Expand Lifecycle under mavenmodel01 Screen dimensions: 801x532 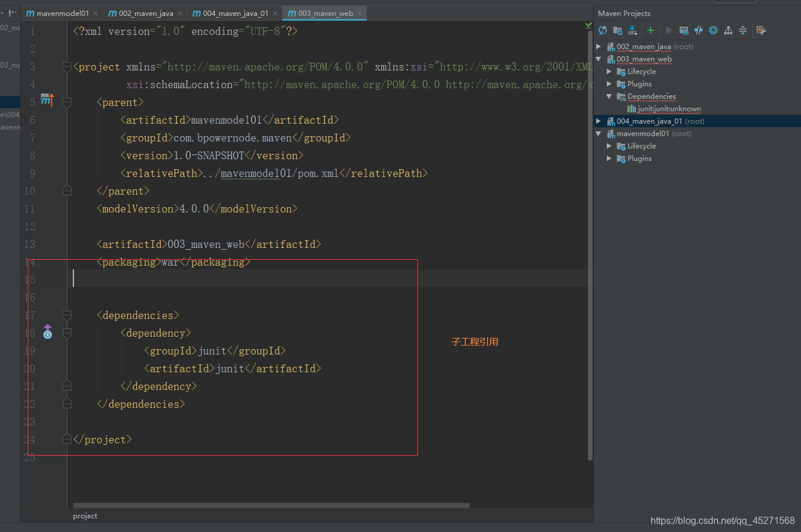point(609,146)
